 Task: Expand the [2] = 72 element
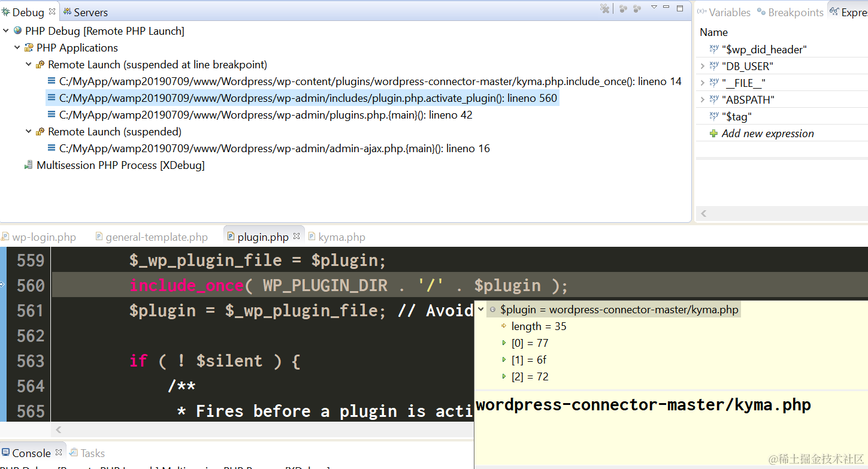tap(504, 377)
